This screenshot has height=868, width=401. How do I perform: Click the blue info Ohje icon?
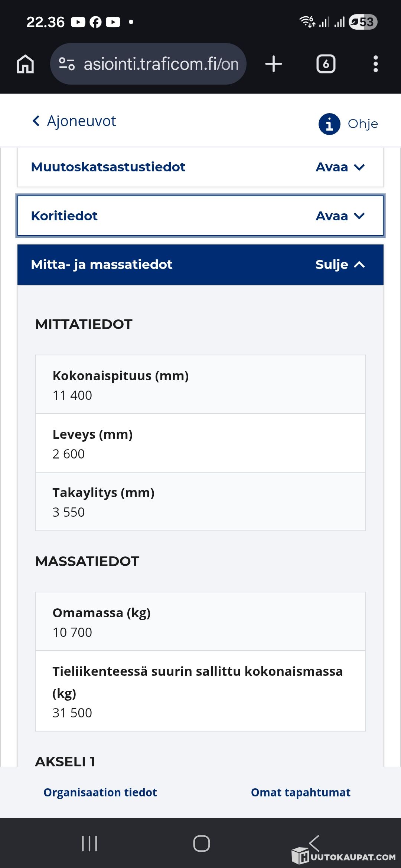tap(329, 124)
